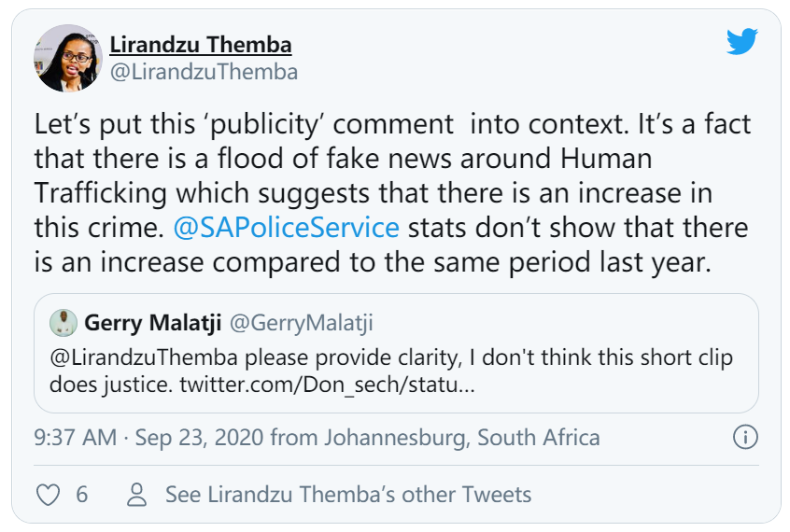Click the 'same period last year' tweet line

click(x=374, y=262)
